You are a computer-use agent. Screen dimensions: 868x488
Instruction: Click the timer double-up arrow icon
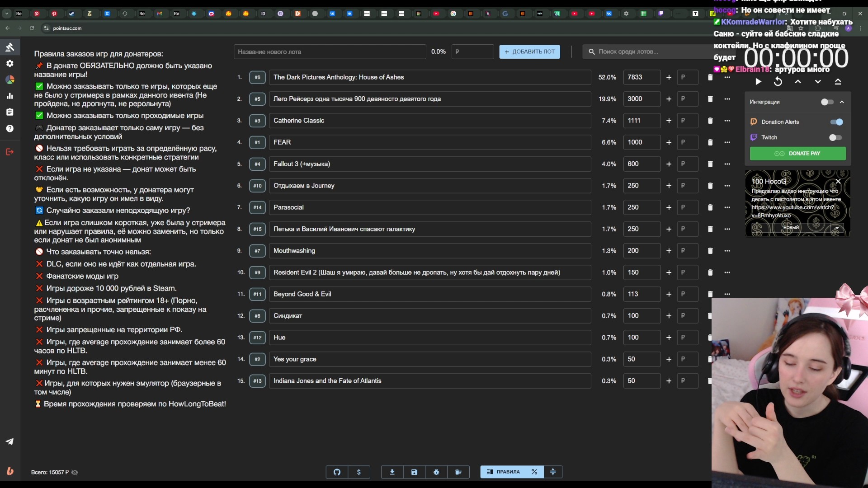pyautogui.click(x=838, y=82)
